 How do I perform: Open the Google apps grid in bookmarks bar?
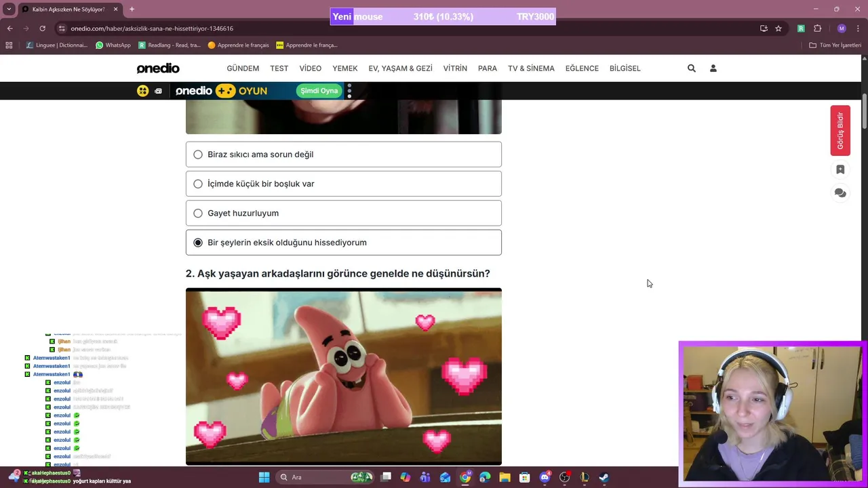pyautogui.click(x=9, y=45)
